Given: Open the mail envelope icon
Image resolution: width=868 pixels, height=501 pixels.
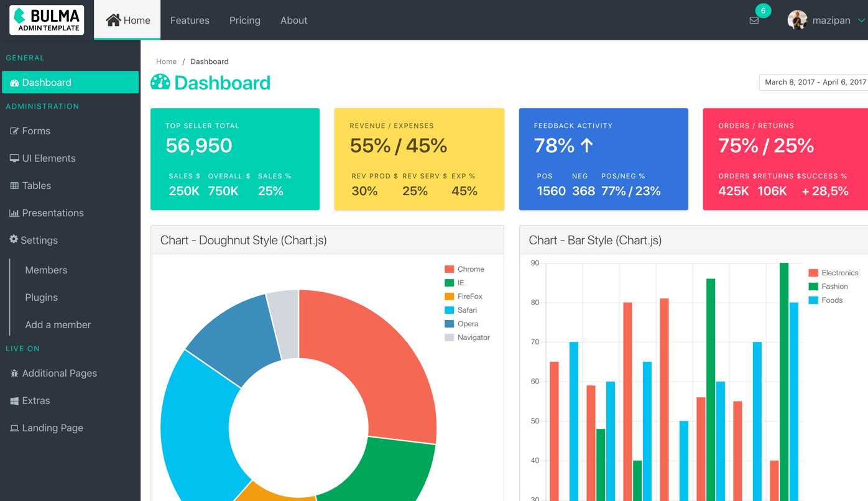Looking at the screenshot, I should tap(754, 21).
